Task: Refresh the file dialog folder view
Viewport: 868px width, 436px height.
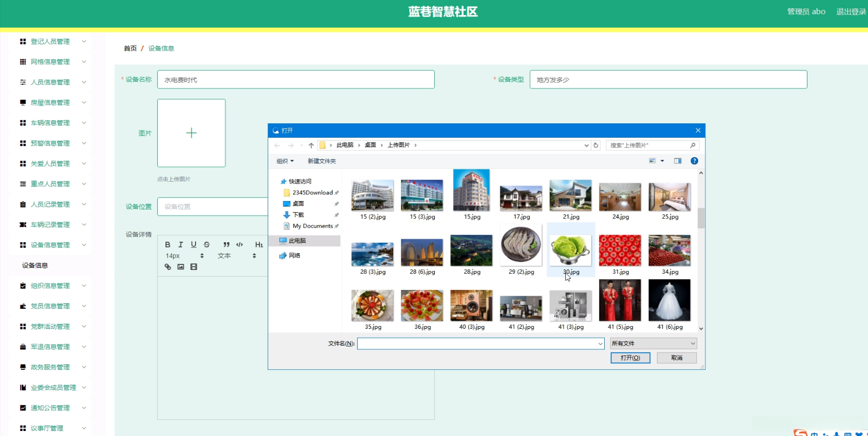Action: point(596,145)
